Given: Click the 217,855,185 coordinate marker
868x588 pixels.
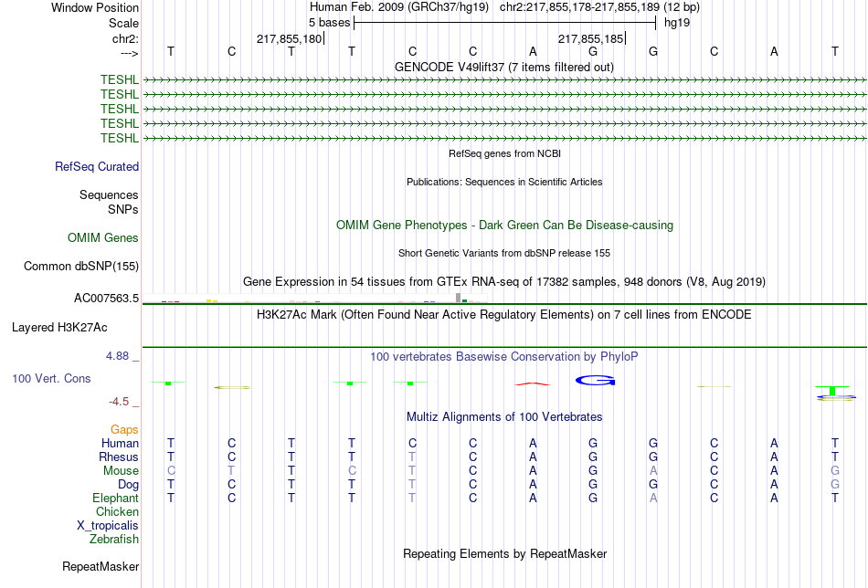Looking at the screenshot, I should [590, 38].
